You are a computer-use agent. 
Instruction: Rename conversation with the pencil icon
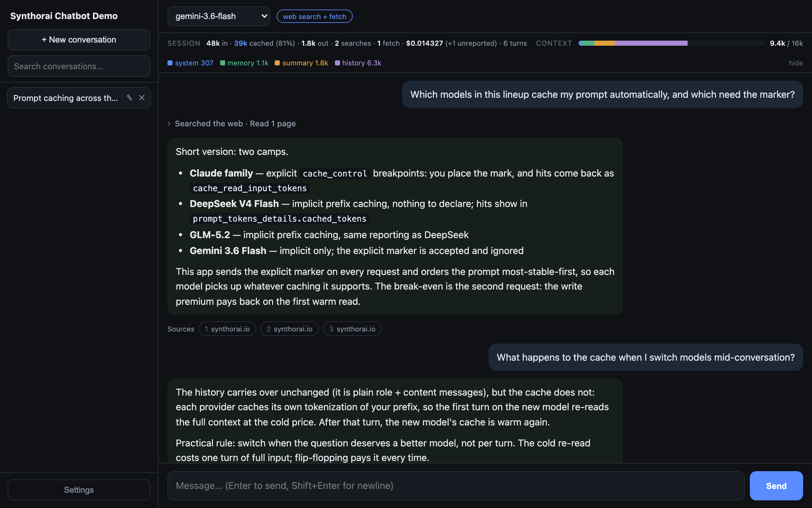pyautogui.click(x=129, y=98)
